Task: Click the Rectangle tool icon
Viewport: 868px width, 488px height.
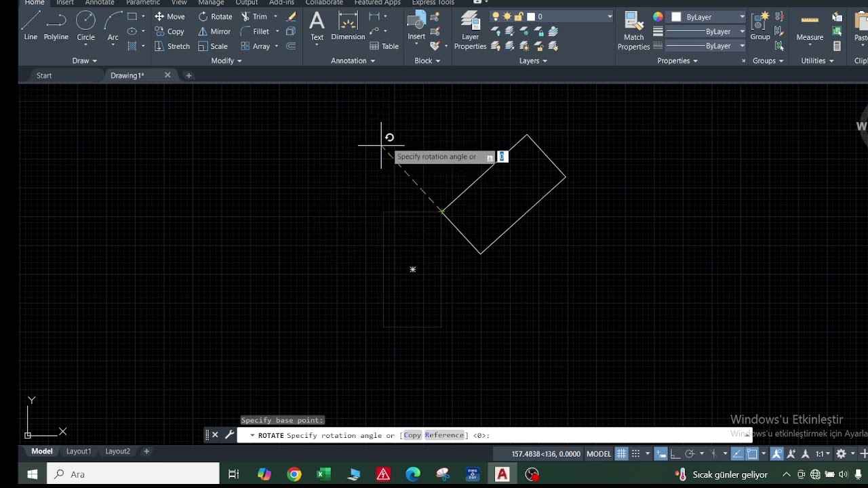Action: point(132,16)
